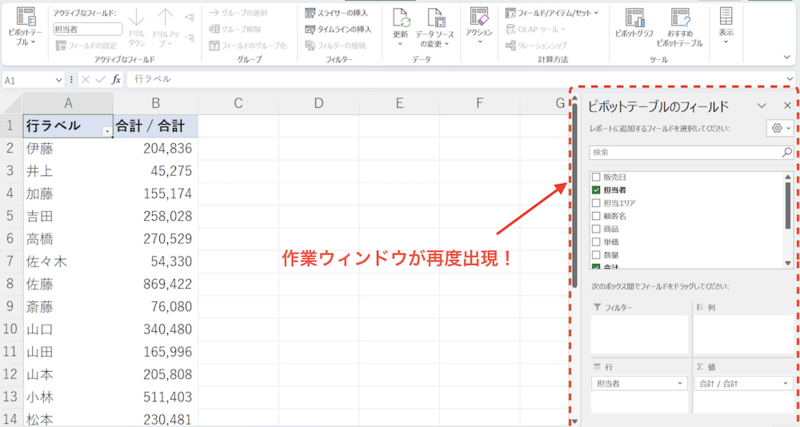Click cell with value 511,403
This screenshot has width=800, height=427.
[156, 397]
